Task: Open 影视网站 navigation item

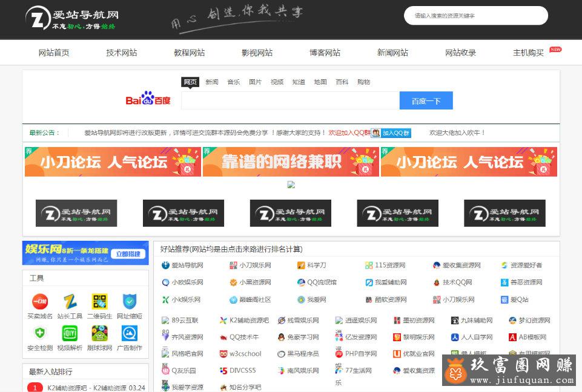Action: [257, 53]
